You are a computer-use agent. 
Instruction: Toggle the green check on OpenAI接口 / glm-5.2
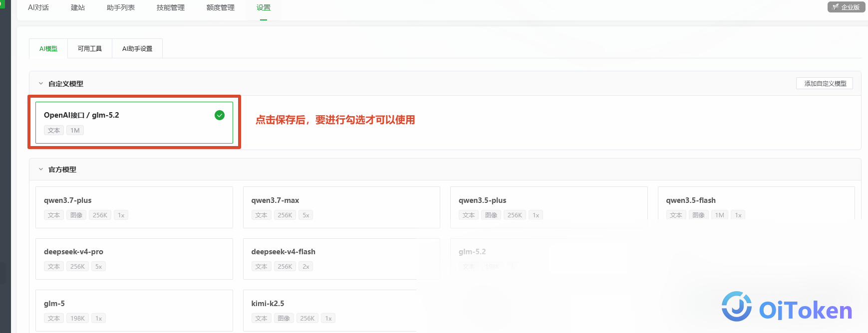tap(220, 115)
